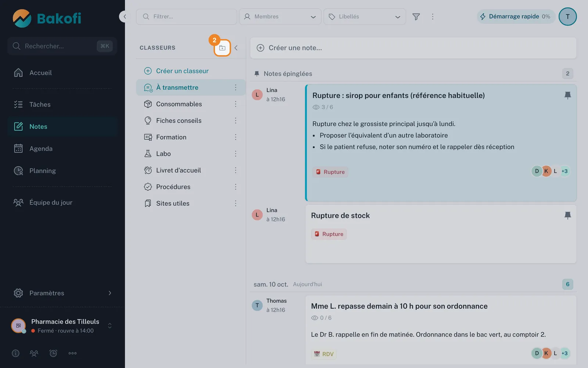Click Créer une note field

tap(413, 48)
